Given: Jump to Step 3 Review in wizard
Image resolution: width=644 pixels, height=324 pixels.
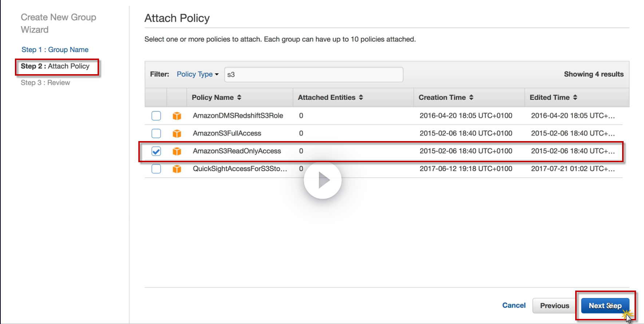Looking at the screenshot, I should [46, 83].
